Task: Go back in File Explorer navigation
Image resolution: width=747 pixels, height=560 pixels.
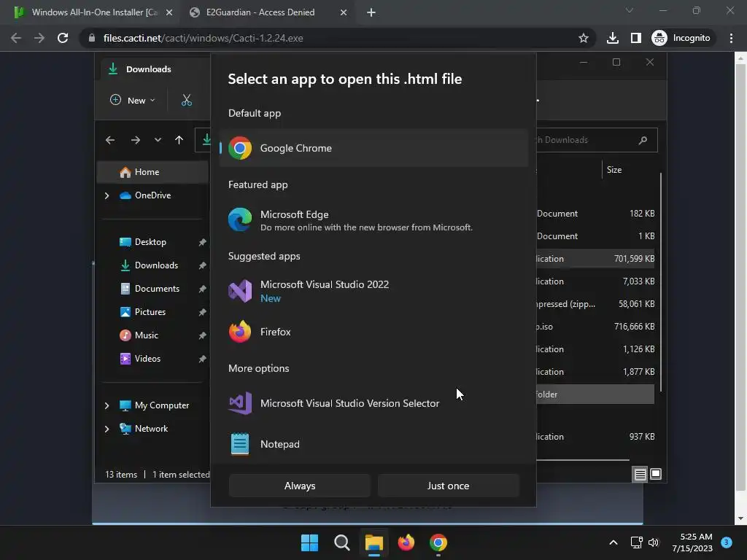Action: pyautogui.click(x=110, y=140)
